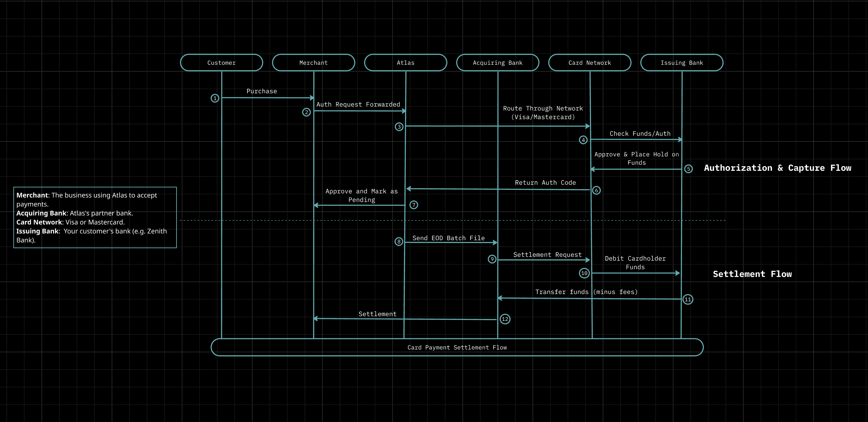
Task: Click the step 5 circle marker
Action: tap(688, 169)
